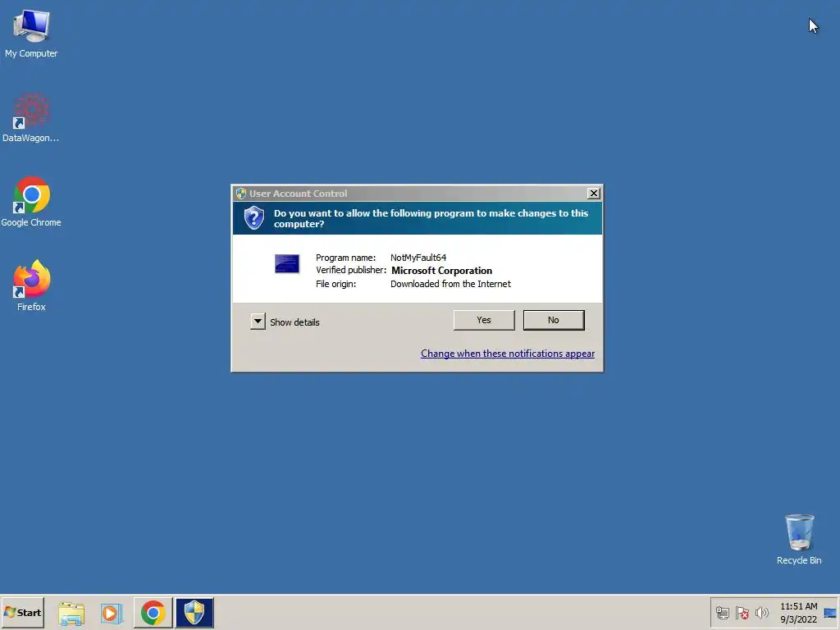Switch to Chrome in the taskbar
Viewport: 840px width, 630px height.
pos(153,613)
